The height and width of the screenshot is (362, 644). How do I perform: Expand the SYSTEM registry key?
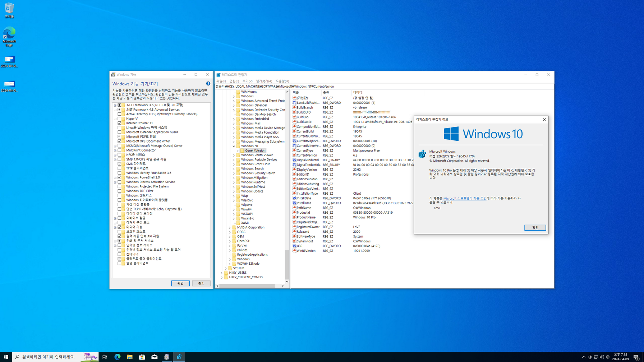(226, 268)
